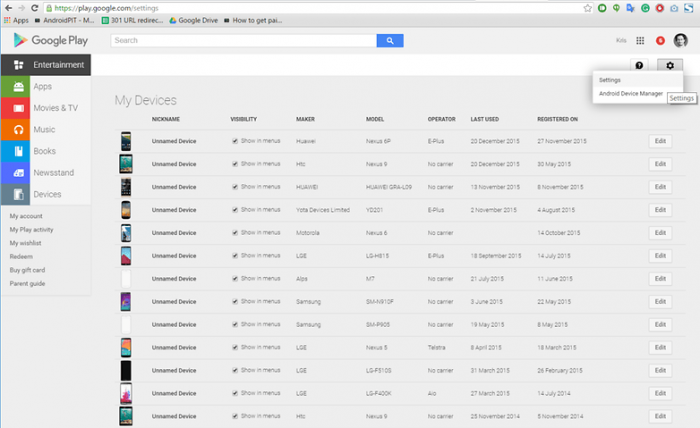Viewport: 700px width, 428px height.
Task: Click the LAST USED column header
Action: pos(484,119)
